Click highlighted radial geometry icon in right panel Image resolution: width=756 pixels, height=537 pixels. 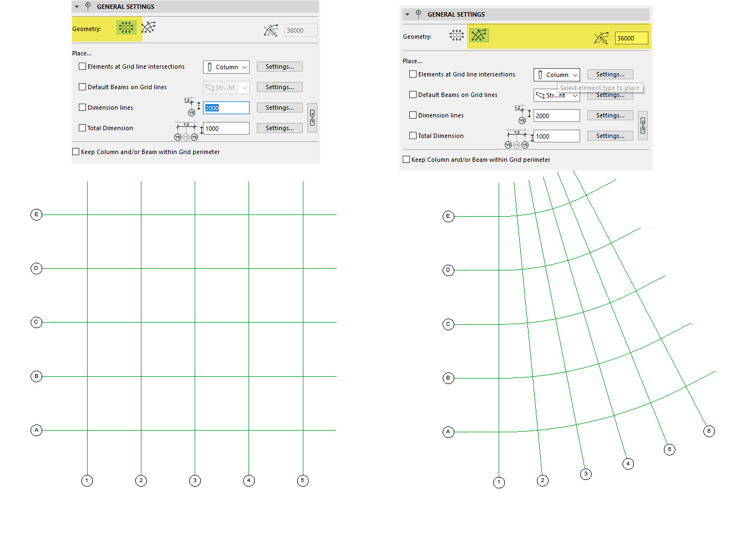click(479, 36)
